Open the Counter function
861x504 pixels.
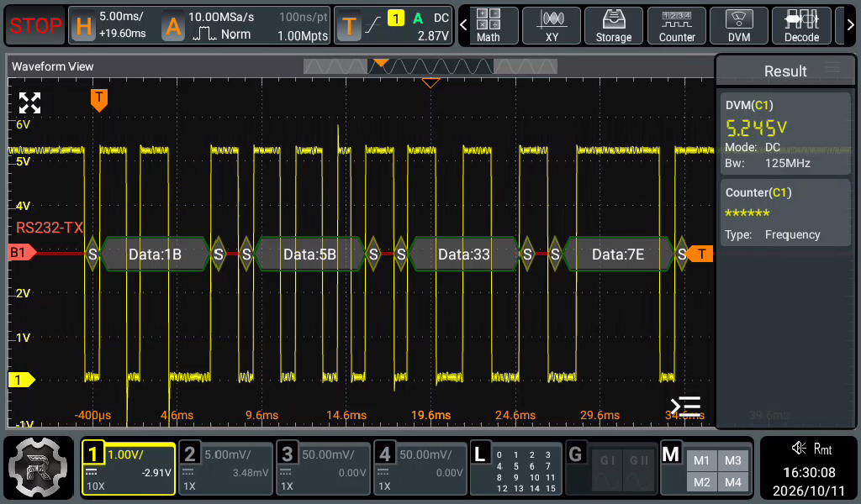tap(677, 25)
